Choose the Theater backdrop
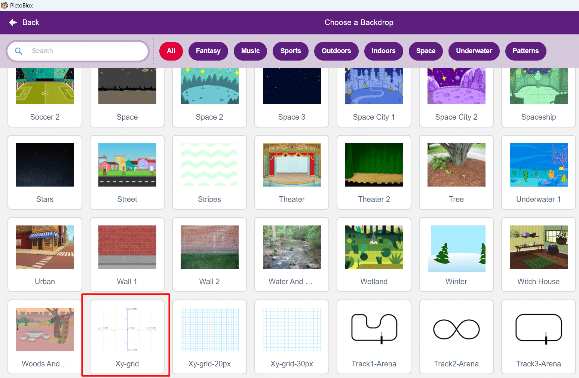Viewport: 579px width, 378px height. [x=291, y=172]
